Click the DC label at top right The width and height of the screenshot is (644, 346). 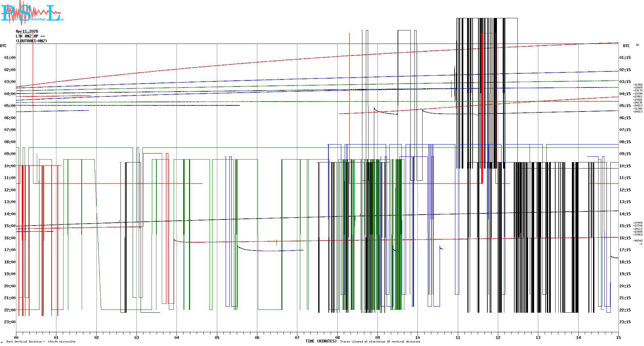point(638,45)
